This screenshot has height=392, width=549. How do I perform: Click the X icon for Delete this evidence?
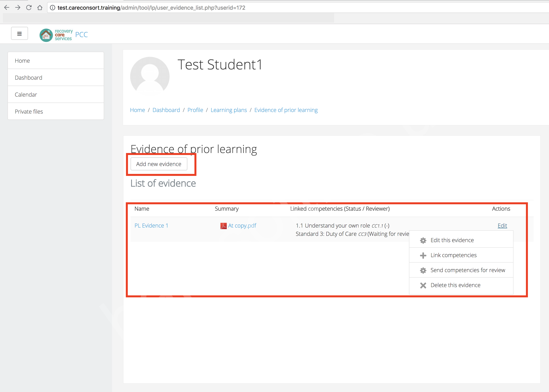point(423,285)
